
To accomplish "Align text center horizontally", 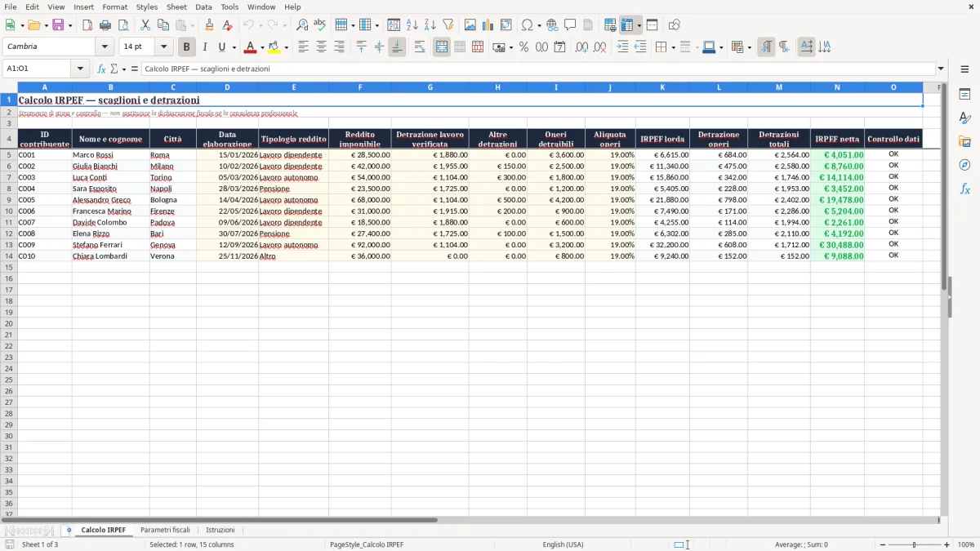I will [321, 47].
